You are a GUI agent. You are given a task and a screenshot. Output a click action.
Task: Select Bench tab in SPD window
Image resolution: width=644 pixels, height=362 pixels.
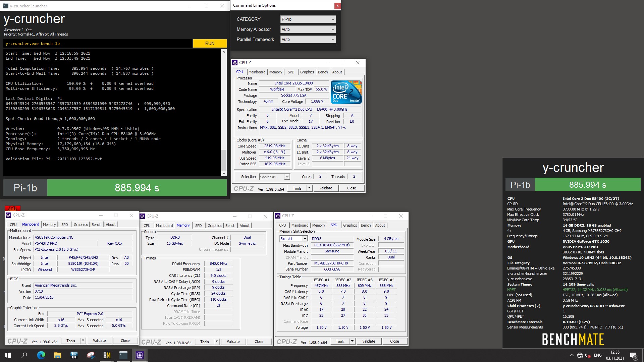366,225
